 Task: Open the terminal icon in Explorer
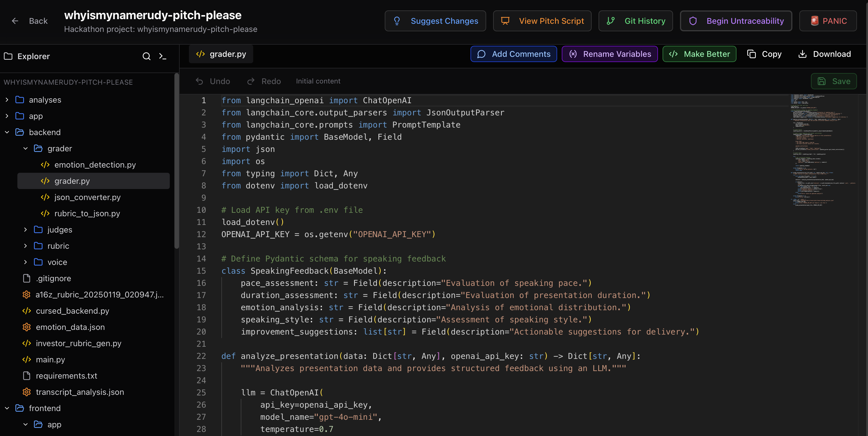click(163, 56)
